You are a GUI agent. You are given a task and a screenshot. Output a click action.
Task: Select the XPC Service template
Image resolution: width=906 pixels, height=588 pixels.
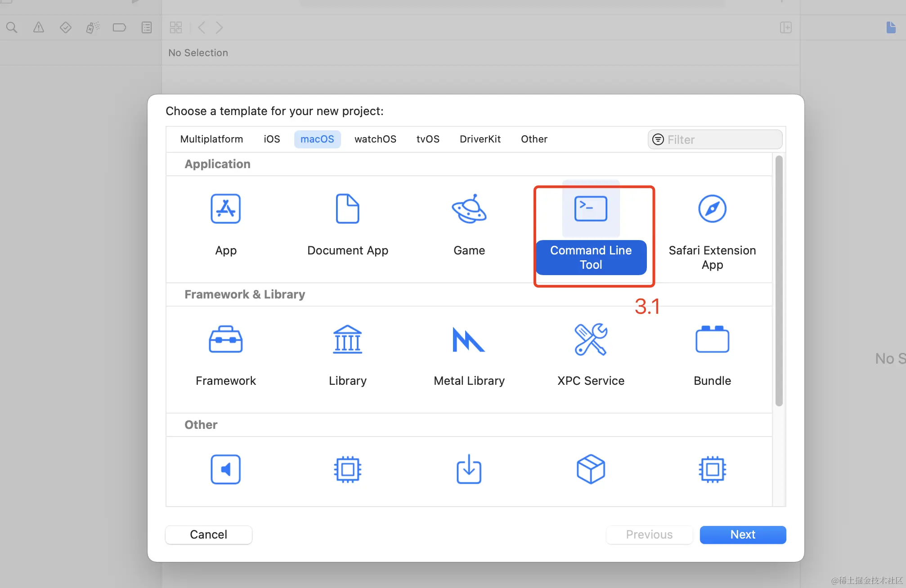point(591,340)
